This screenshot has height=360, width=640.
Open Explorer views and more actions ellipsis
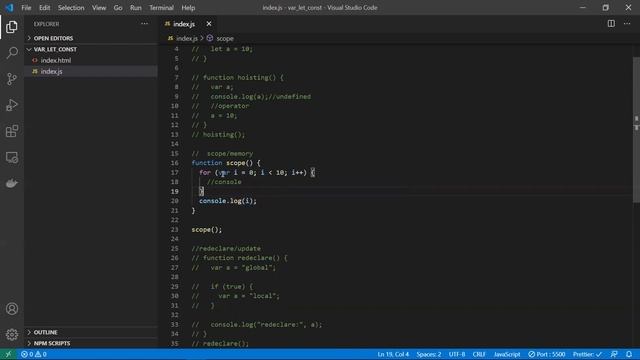coord(144,24)
